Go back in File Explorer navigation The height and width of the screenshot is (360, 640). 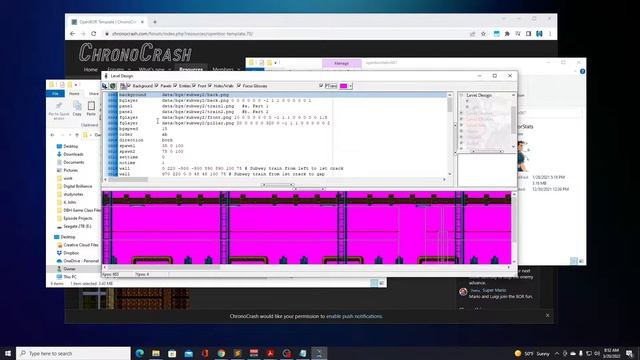point(52,135)
